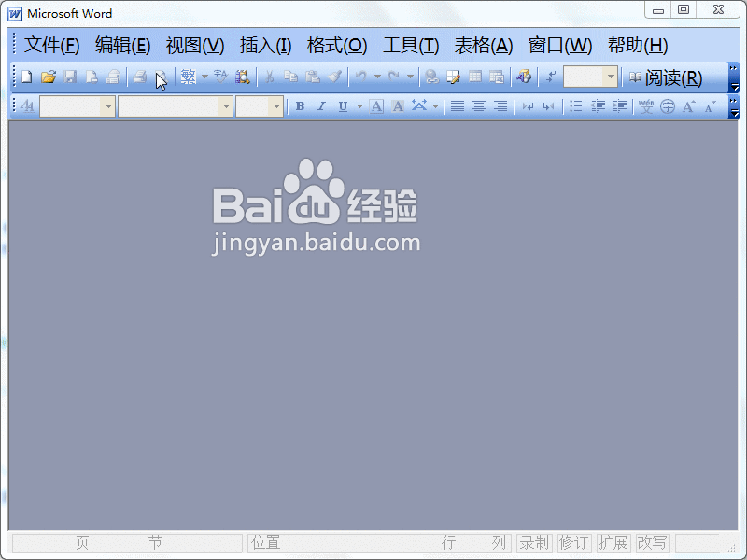Open the Font size combo box dropdown

pyautogui.click(x=276, y=106)
